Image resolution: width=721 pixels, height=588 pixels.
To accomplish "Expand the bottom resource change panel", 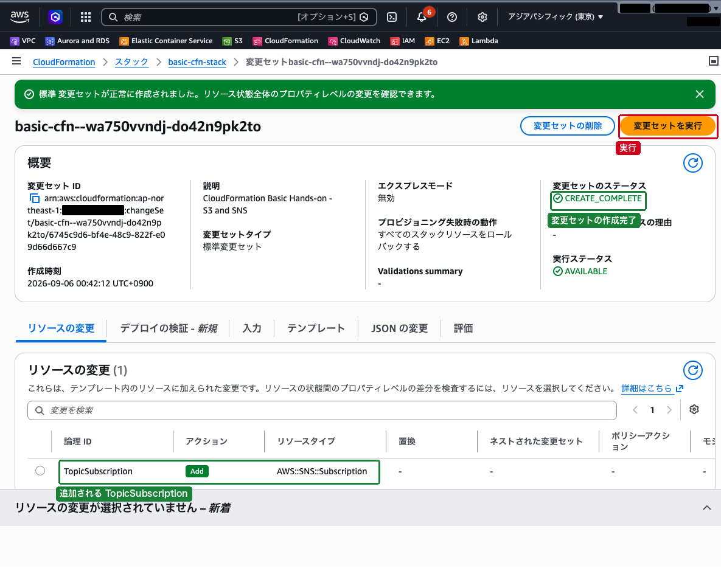I will (x=707, y=508).
